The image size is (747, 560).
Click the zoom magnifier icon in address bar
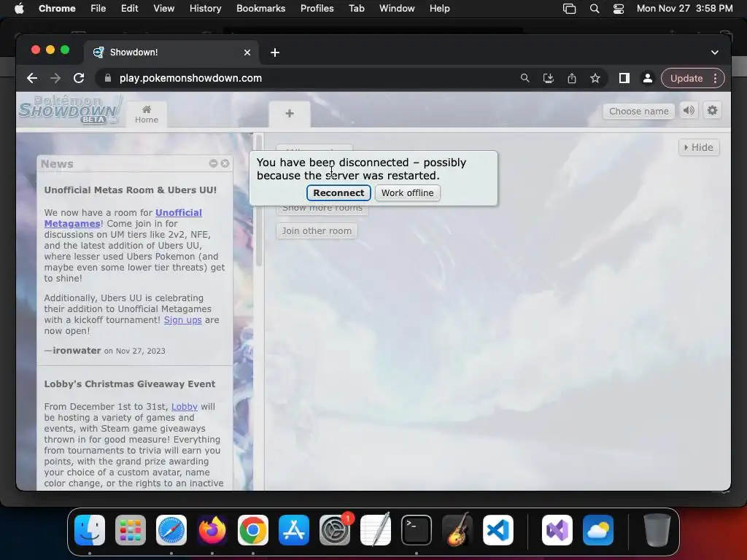click(x=525, y=78)
